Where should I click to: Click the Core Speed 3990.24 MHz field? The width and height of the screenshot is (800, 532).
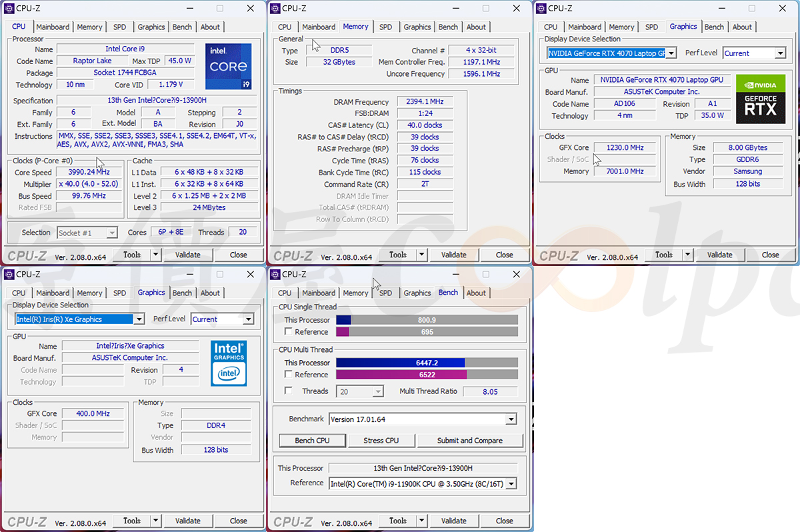coord(89,172)
